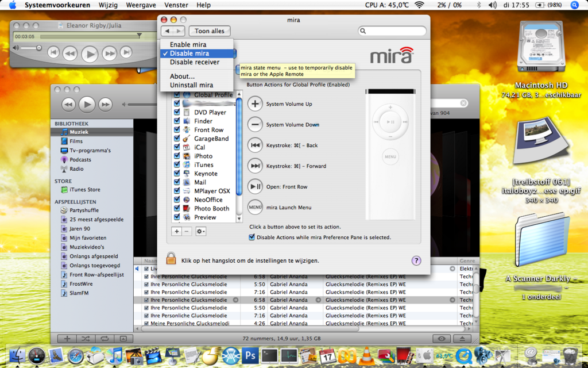
Task: Jump to end in Eleanor Rigby player
Action: 126,52
